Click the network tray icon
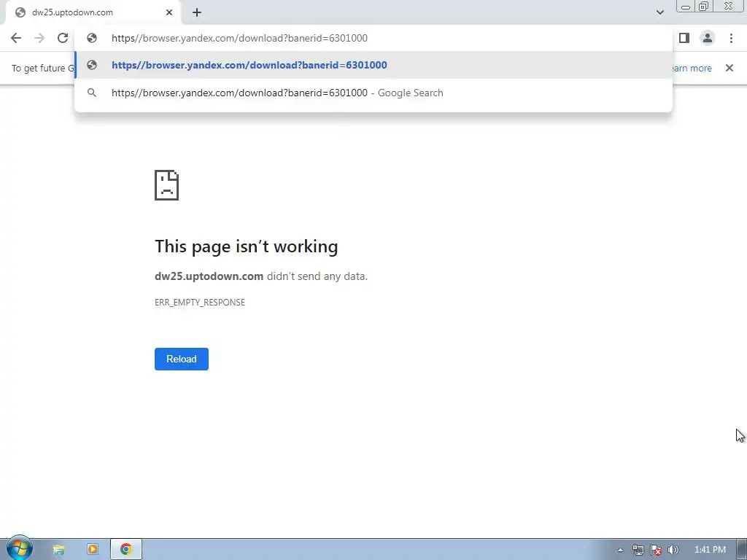This screenshot has height=560, width=747. tap(638, 550)
